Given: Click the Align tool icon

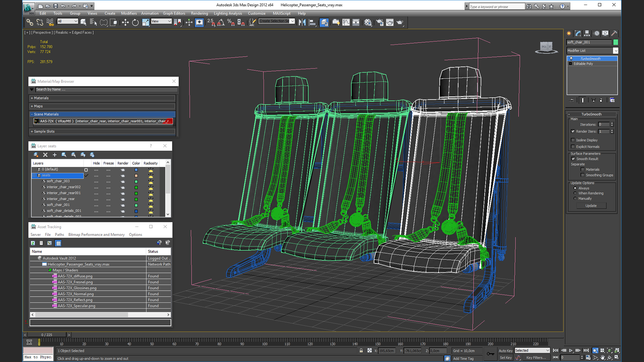Looking at the screenshot, I should point(312,22).
